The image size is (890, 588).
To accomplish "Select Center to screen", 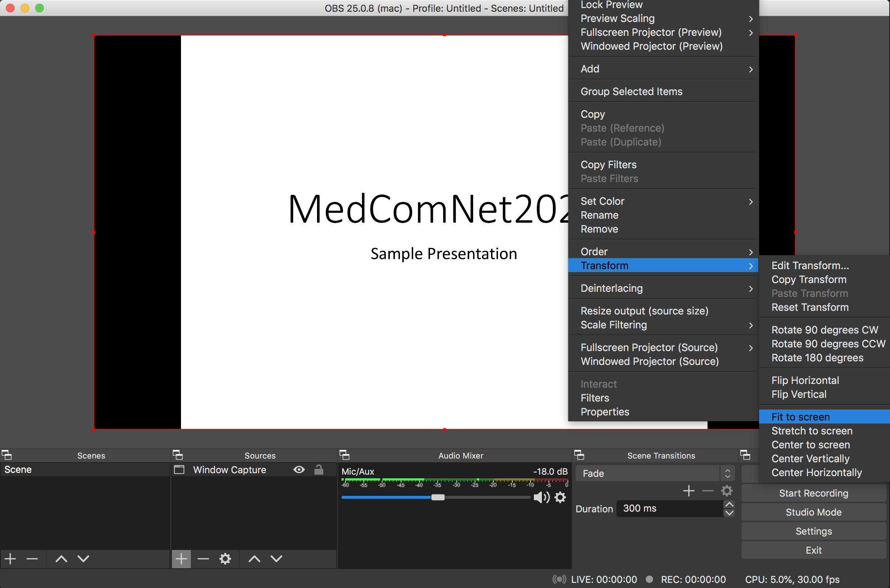I will click(x=825, y=445).
